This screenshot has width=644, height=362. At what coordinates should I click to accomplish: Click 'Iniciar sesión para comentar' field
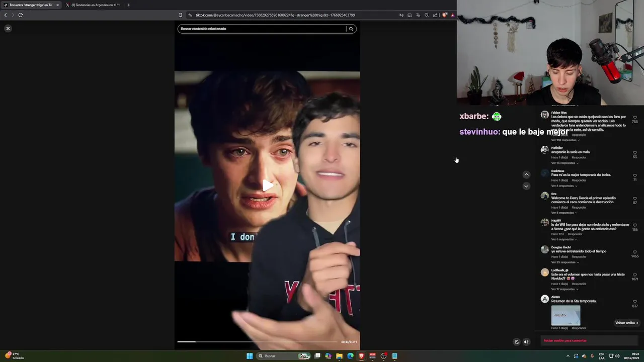[589, 340]
